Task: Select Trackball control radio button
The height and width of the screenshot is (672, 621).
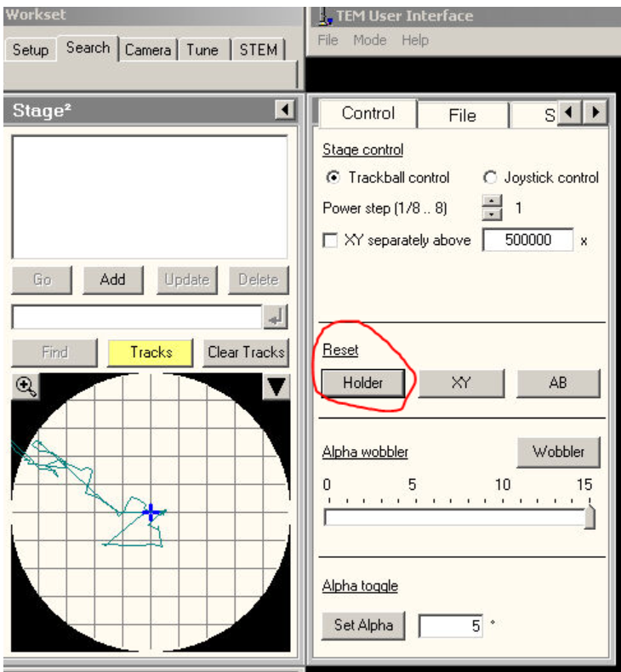Action: coord(333,178)
